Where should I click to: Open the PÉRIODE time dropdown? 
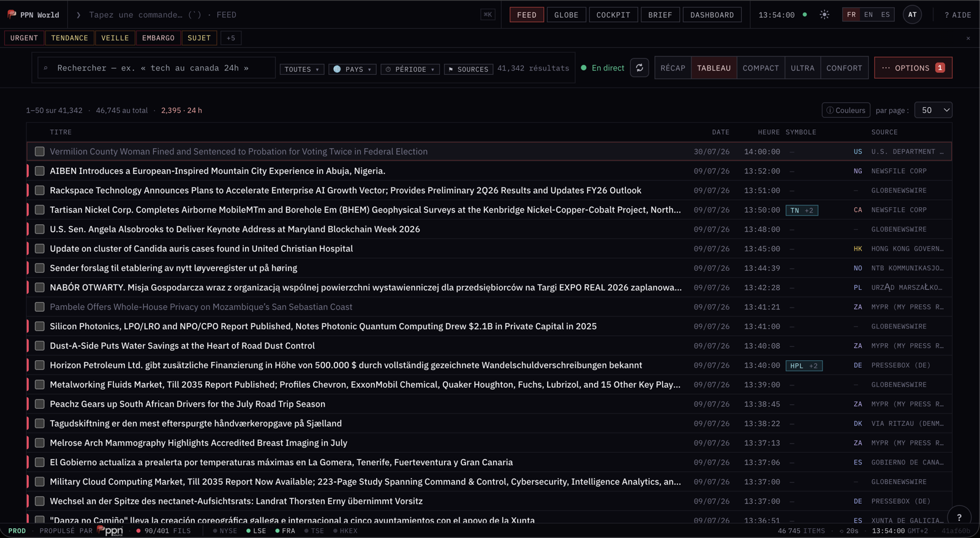[x=410, y=69]
